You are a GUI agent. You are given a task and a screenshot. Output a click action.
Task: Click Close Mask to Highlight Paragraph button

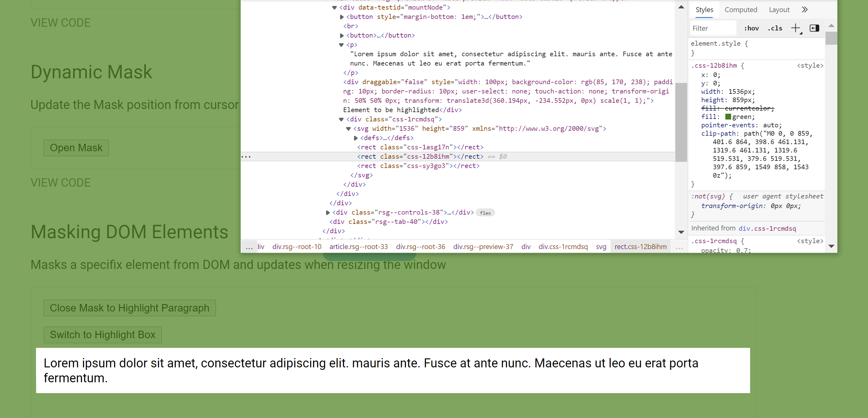point(130,308)
